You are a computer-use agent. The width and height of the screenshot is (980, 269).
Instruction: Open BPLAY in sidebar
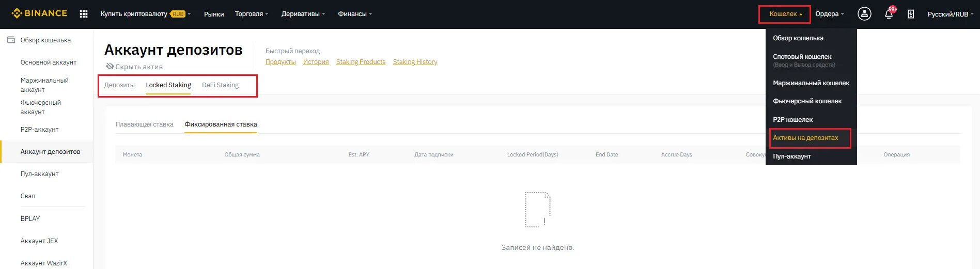coord(30,218)
